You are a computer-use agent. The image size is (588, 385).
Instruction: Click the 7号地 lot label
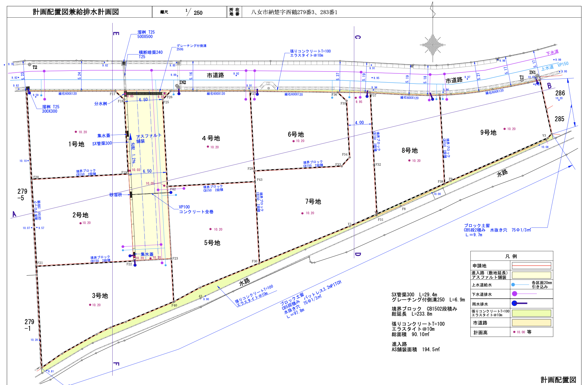pyautogui.click(x=313, y=202)
